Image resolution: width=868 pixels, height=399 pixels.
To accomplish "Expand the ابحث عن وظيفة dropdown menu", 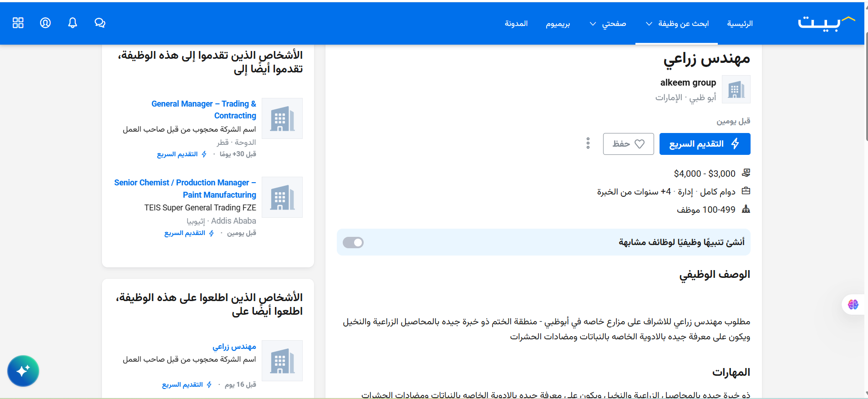I will coord(677,24).
